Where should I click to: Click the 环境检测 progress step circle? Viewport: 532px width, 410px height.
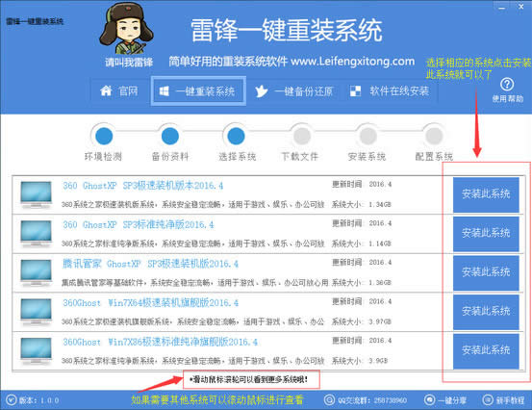tap(104, 136)
